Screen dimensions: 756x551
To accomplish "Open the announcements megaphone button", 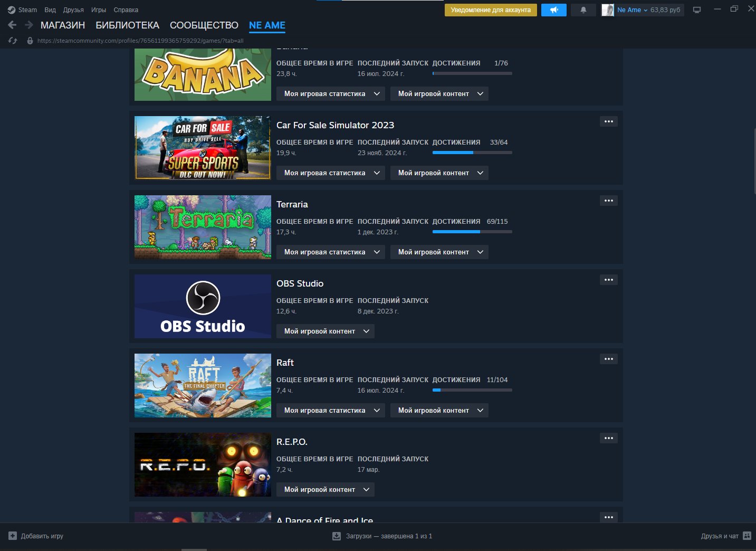I will [553, 10].
